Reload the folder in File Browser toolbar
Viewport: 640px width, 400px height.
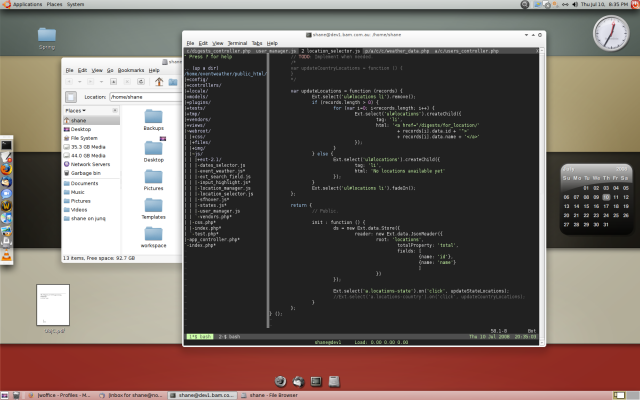click(141, 82)
